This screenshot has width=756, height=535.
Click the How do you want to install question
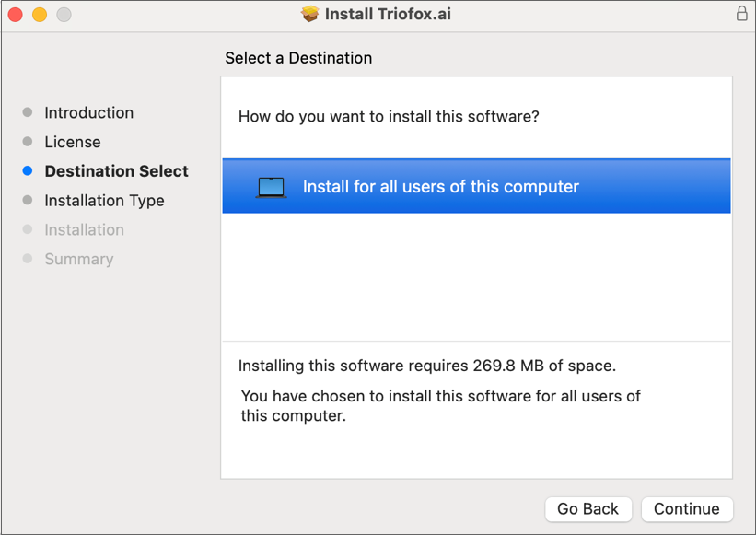click(x=389, y=117)
